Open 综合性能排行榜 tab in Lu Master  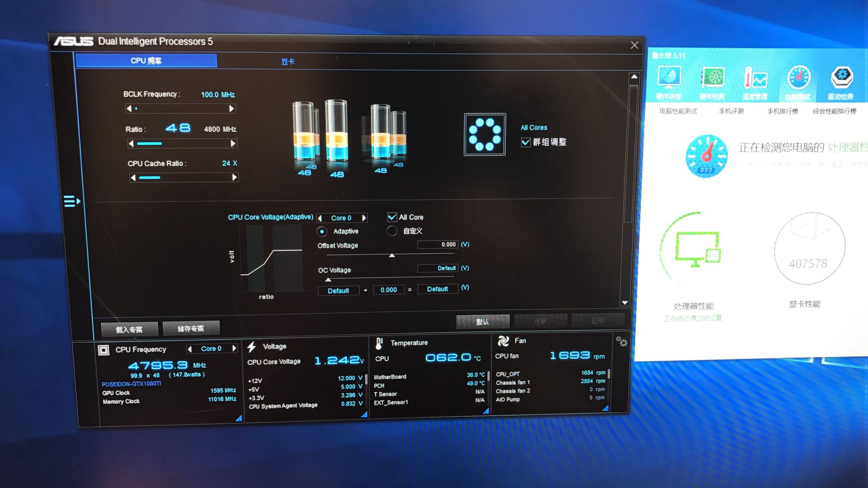[835, 111]
